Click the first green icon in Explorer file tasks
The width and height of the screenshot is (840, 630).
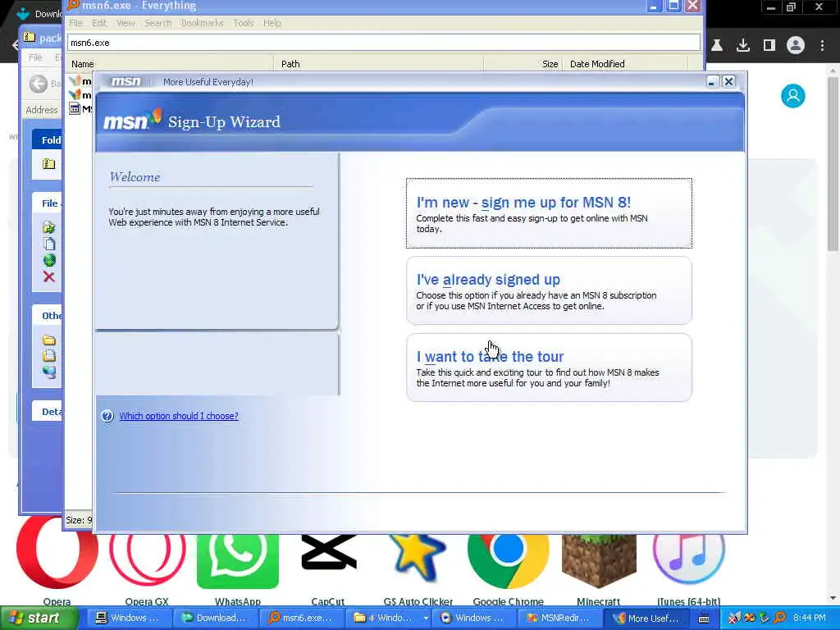click(48, 227)
